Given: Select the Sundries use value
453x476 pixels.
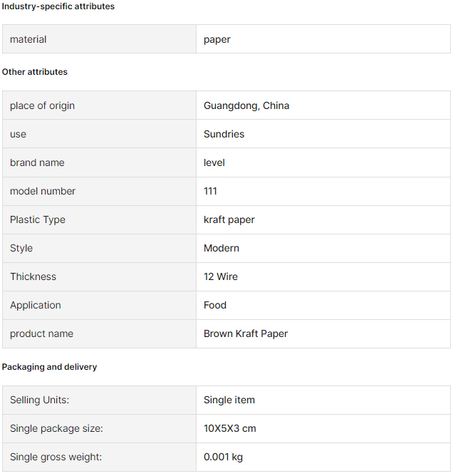Looking at the screenshot, I should click(224, 134).
